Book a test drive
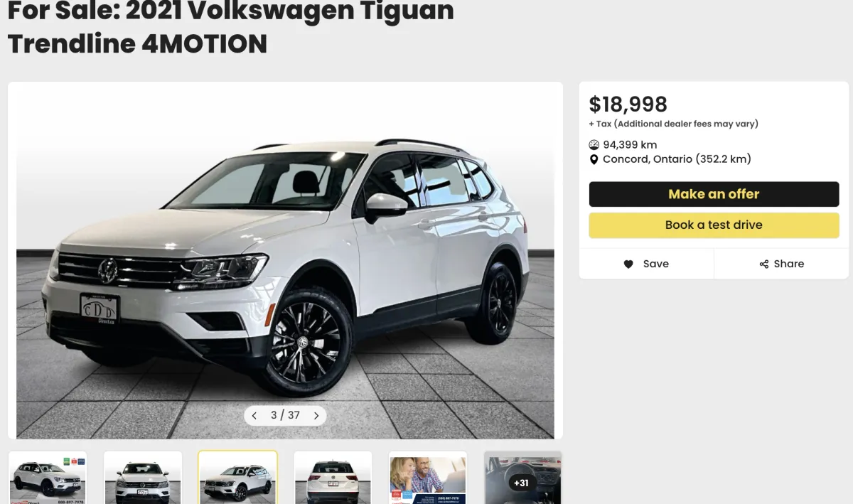This screenshot has height=504, width=853. tap(714, 225)
